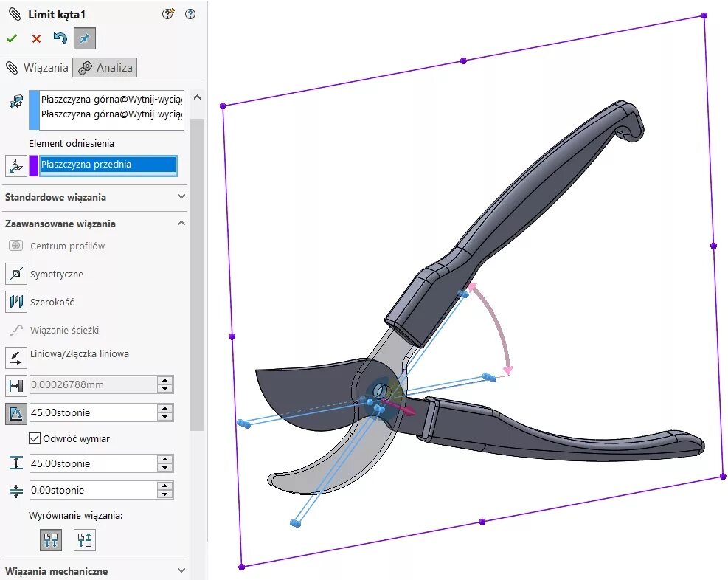Decrease angle value next to angle icon
Screen dimensions: 728x580
coord(164,417)
